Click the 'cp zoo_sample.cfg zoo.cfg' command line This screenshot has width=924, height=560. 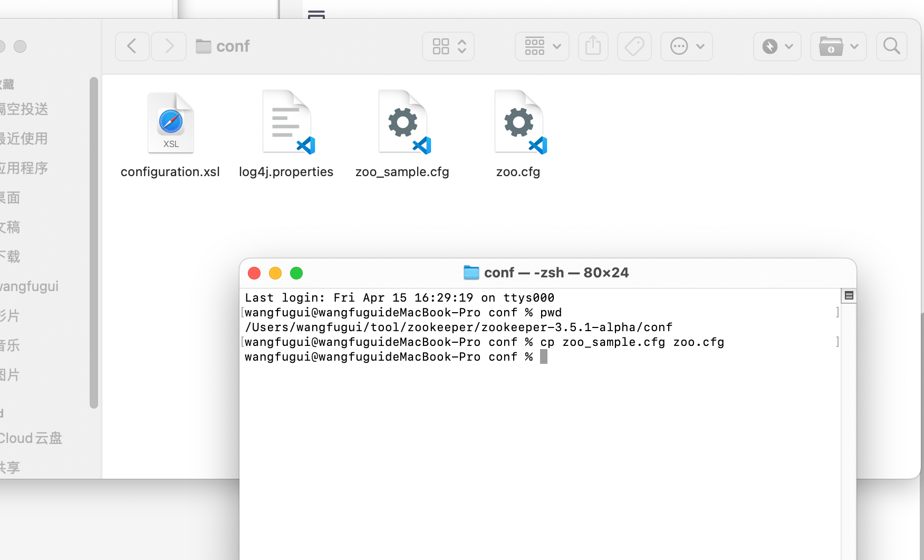coord(485,342)
